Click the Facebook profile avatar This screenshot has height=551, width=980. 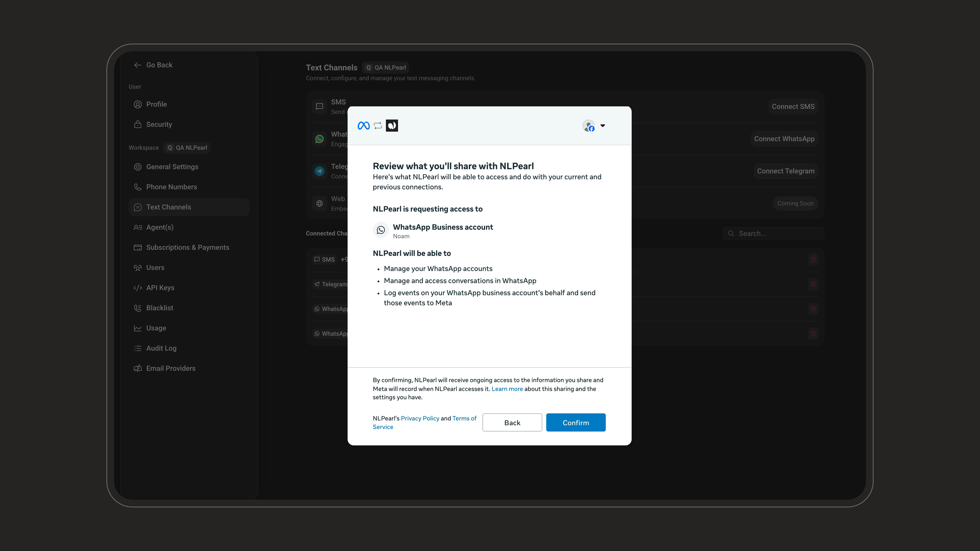point(589,126)
